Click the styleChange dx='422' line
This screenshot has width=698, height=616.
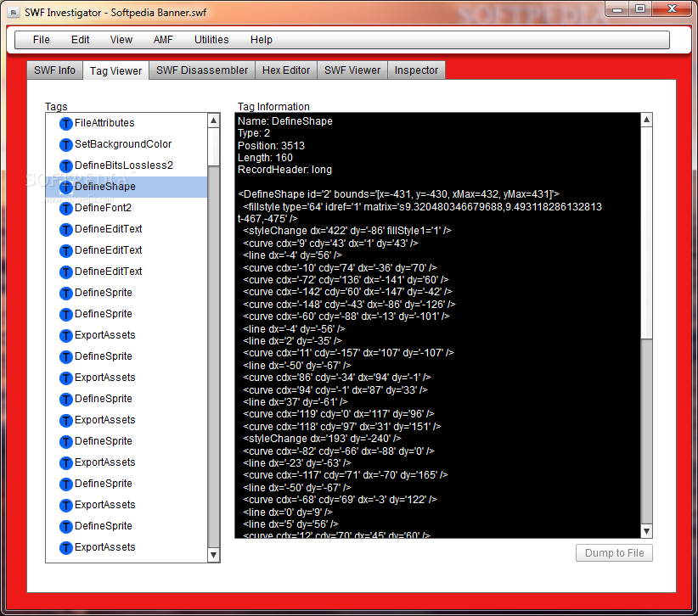click(347, 231)
